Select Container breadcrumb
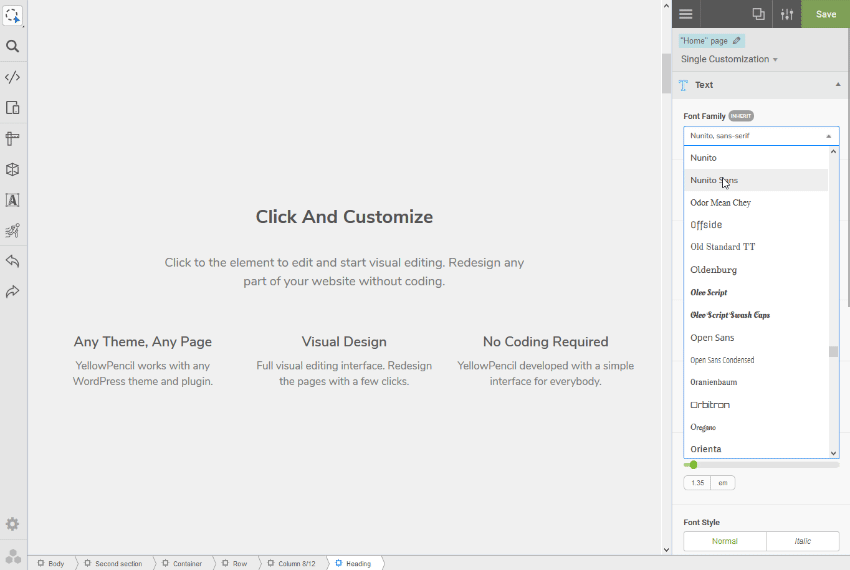 [x=182, y=563]
